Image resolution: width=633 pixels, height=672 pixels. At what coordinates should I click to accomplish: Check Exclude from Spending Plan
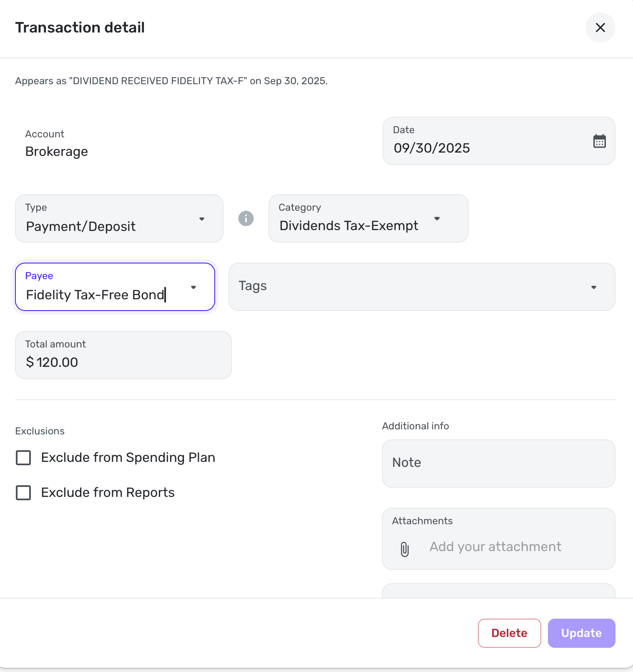[x=23, y=458]
